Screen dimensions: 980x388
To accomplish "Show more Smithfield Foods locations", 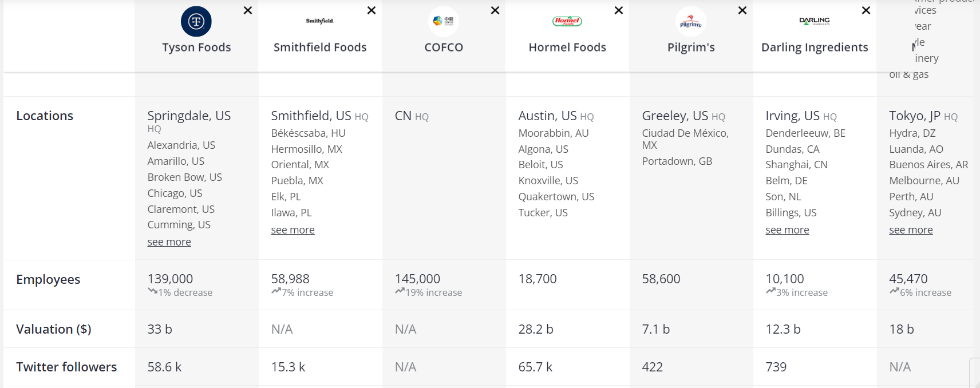I will (x=293, y=230).
